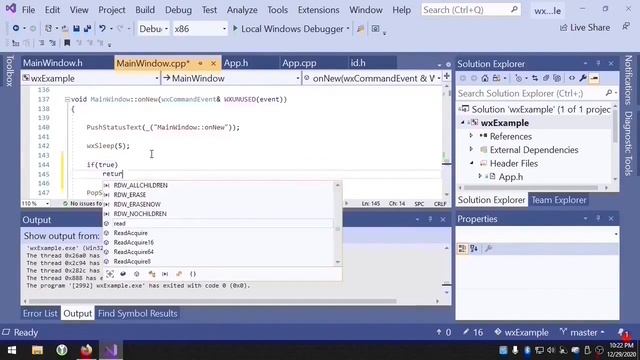Click the Navigate Backward circle-arrow icon
640x360 pixels.
coord(16,29)
